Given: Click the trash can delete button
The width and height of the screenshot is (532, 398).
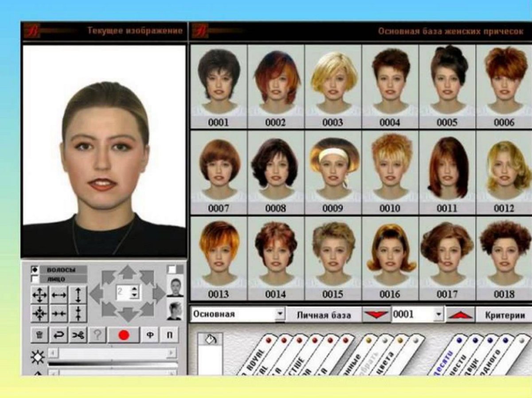Looking at the screenshot, I should [39, 336].
